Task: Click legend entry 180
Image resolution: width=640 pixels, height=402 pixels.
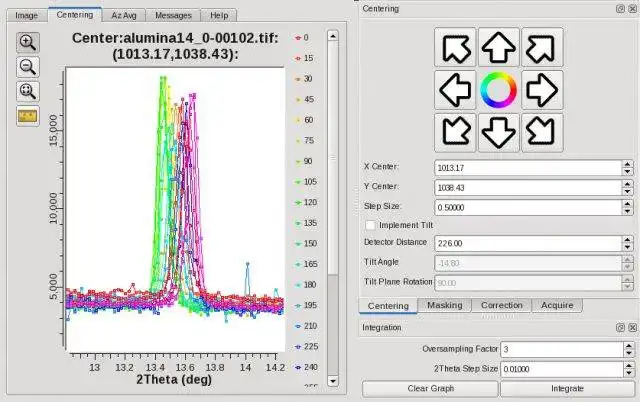Action: [x=306, y=284]
